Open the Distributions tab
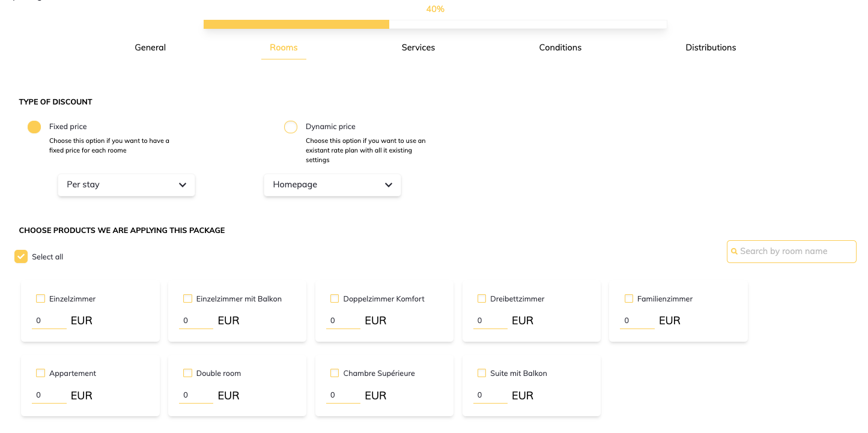Screen dimensions: 868x433 coord(711,47)
